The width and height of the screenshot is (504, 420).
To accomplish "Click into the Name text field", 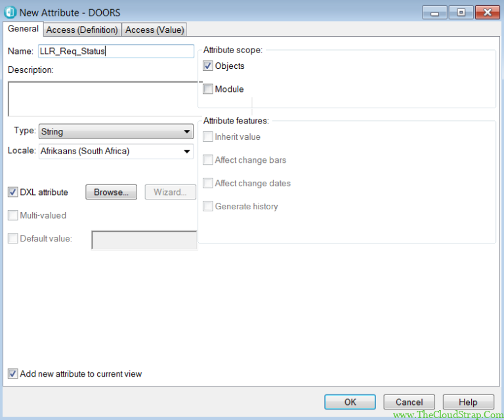I will pyautogui.click(x=115, y=51).
